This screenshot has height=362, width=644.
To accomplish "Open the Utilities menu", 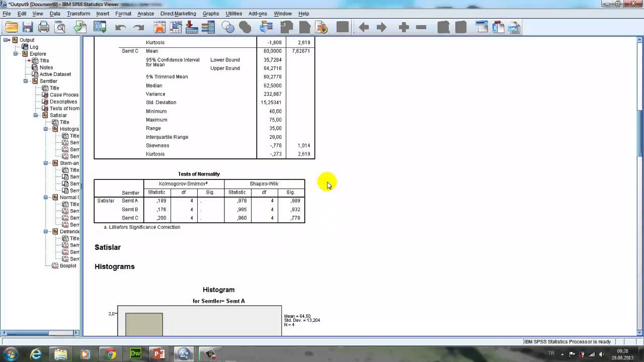I will pos(234,14).
